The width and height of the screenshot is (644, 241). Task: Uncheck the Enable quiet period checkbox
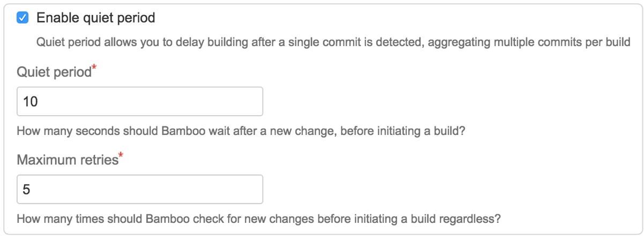click(23, 18)
